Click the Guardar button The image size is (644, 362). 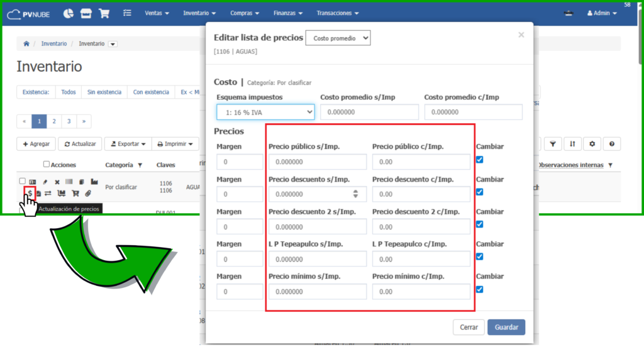coord(506,327)
